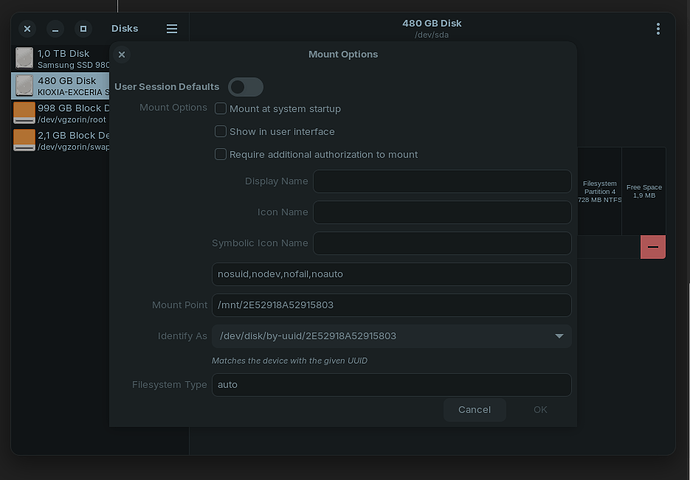Click the red delete partition button
The width and height of the screenshot is (690, 480).
coord(652,246)
